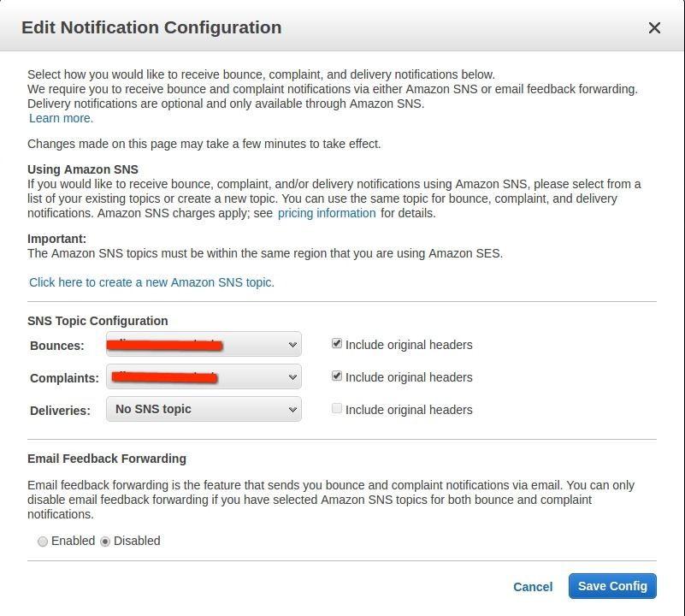
Task: Open the Learn more link
Action: (61, 118)
